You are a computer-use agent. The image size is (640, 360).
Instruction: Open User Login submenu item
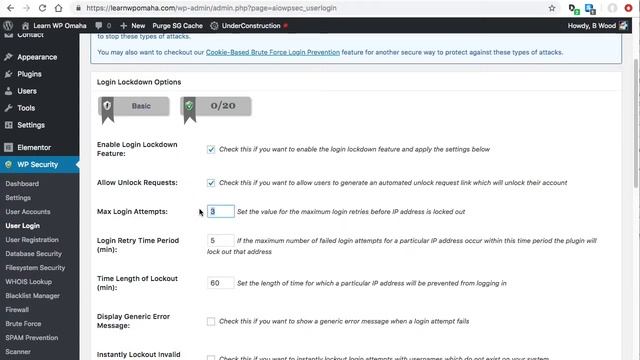click(22, 226)
